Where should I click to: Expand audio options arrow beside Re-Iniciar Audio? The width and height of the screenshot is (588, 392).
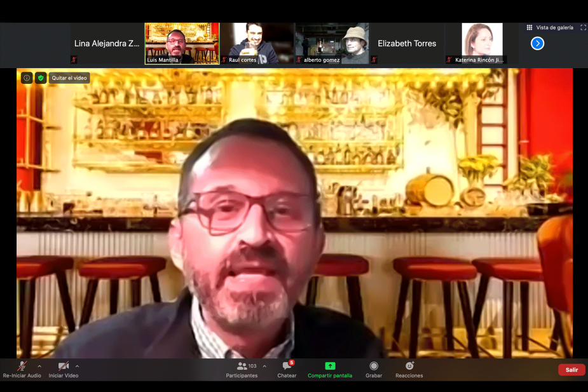pos(39,366)
